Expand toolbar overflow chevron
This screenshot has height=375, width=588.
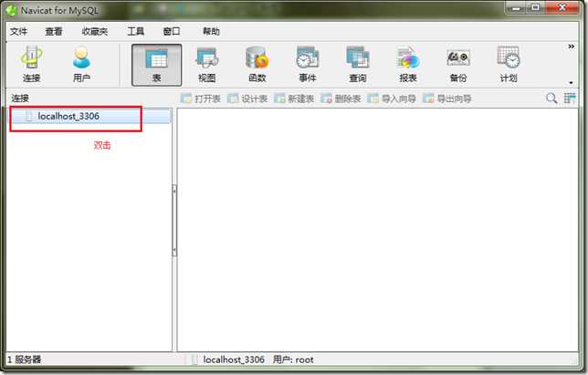click(571, 47)
